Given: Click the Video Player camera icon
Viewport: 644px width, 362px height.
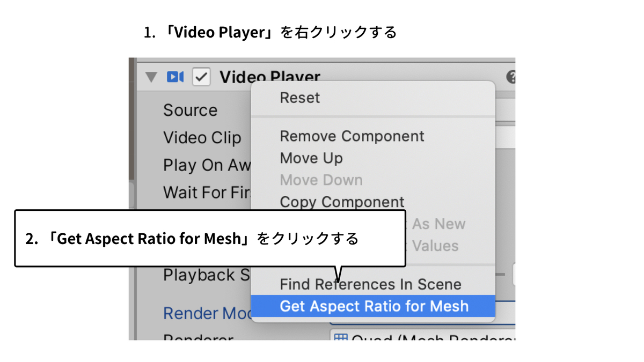Looking at the screenshot, I should click(x=175, y=77).
